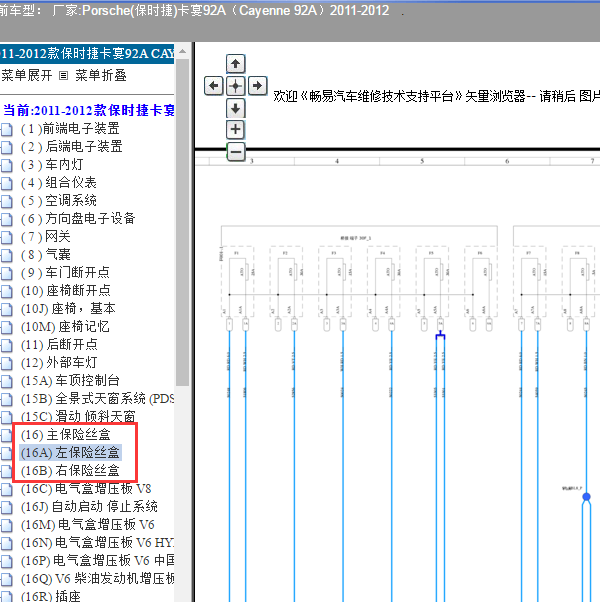Open (6)方向盘电子设备
The height and width of the screenshot is (602, 600).
click(78, 219)
